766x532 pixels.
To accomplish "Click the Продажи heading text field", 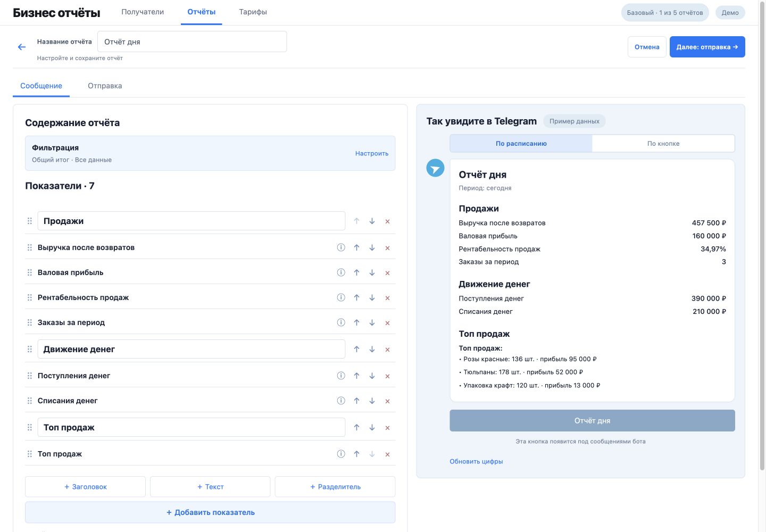I will (191, 221).
